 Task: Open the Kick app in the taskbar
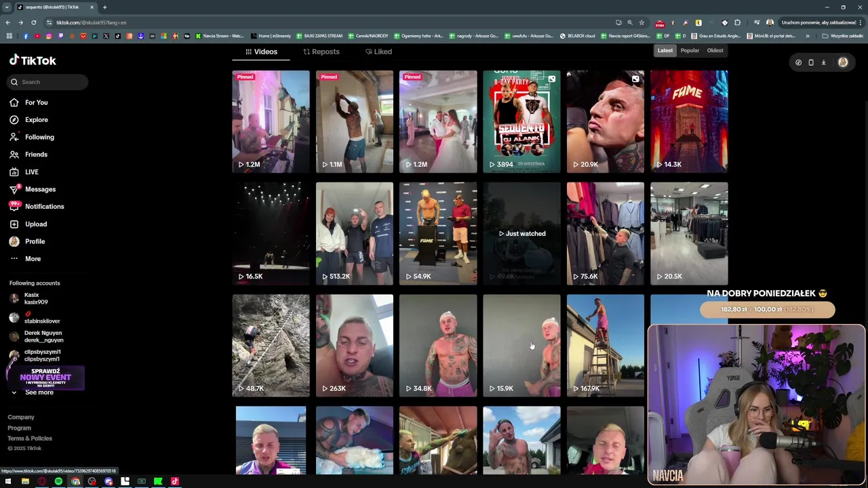(158, 481)
